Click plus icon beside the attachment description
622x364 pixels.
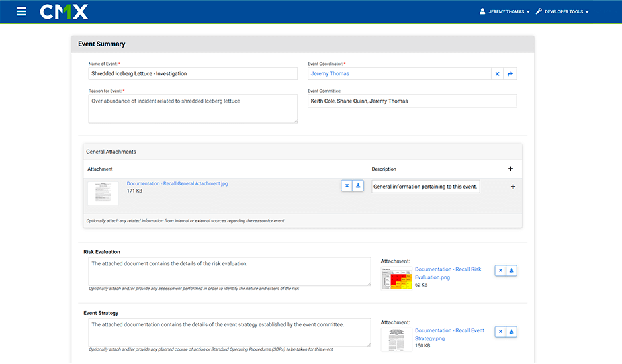point(513,187)
